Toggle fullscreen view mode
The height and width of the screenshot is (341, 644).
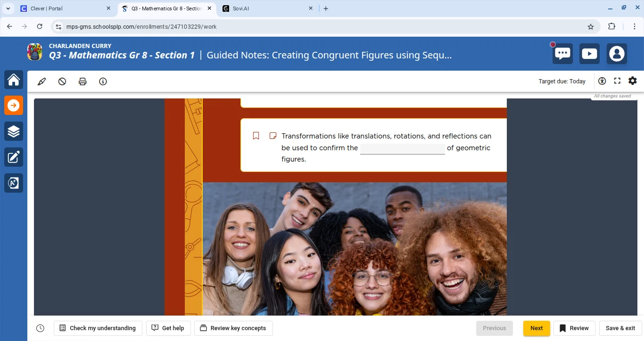tap(617, 81)
